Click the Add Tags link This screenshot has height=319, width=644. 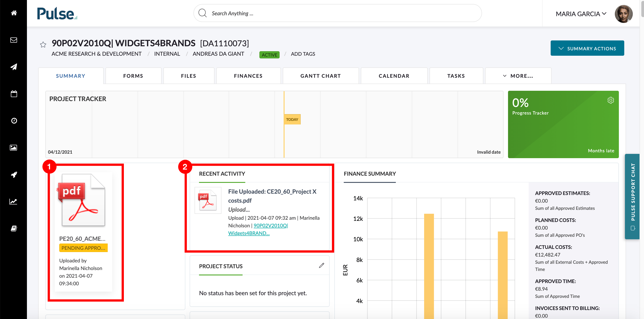(x=303, y=54)
